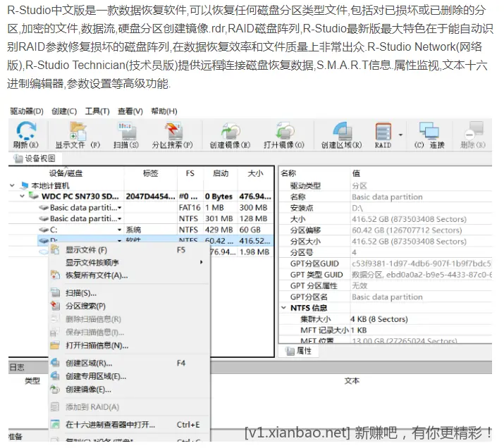This screenshot has height=448, width=504.
Task: Click the Connect (连接) toolbar icon
Action: pyautogui.click(x=429, y=135)
